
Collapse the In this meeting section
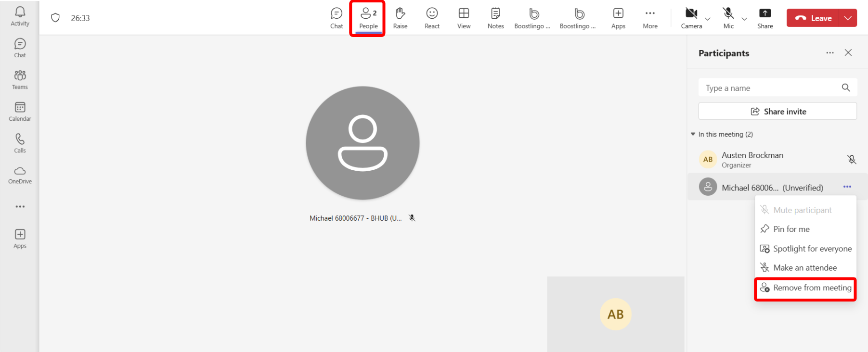pyautogui.click(x=693, y=134)
